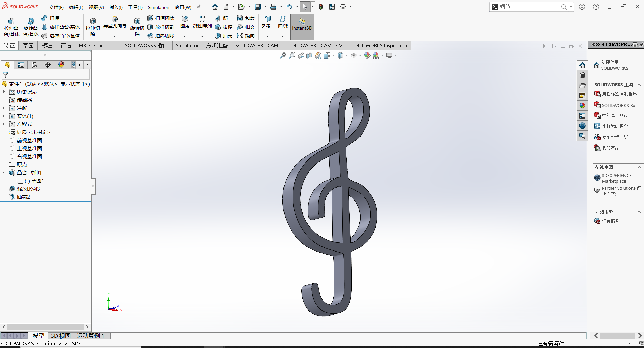The image size is (644, 348).
Task: Open File Explorer tab in task pane
Action: point(582,85)
